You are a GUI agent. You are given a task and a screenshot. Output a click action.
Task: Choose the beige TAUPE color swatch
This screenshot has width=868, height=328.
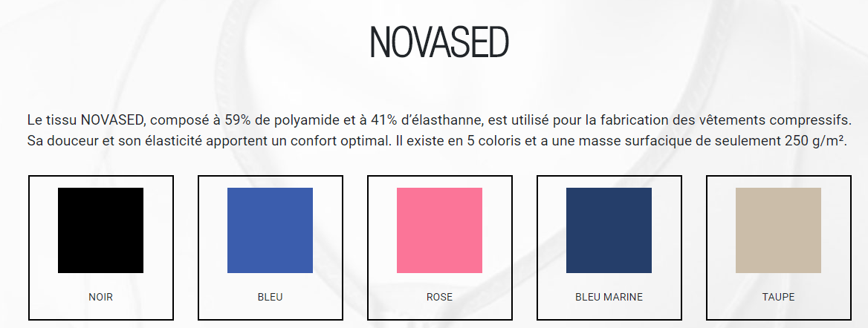[778, 230]
